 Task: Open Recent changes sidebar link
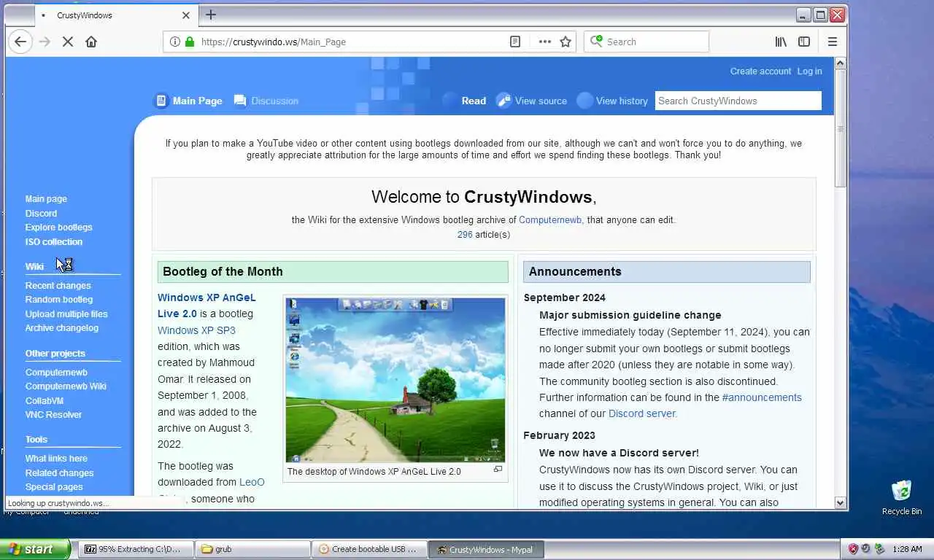(x=58, y=285)
